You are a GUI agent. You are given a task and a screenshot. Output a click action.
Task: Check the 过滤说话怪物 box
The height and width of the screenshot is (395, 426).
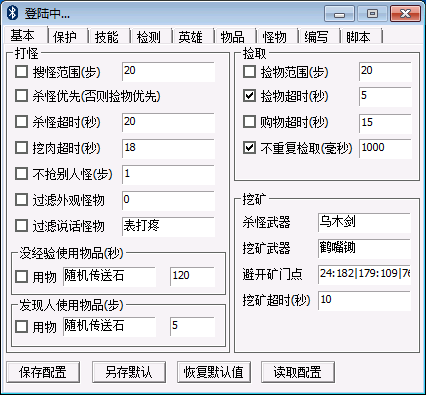[22, 226]
